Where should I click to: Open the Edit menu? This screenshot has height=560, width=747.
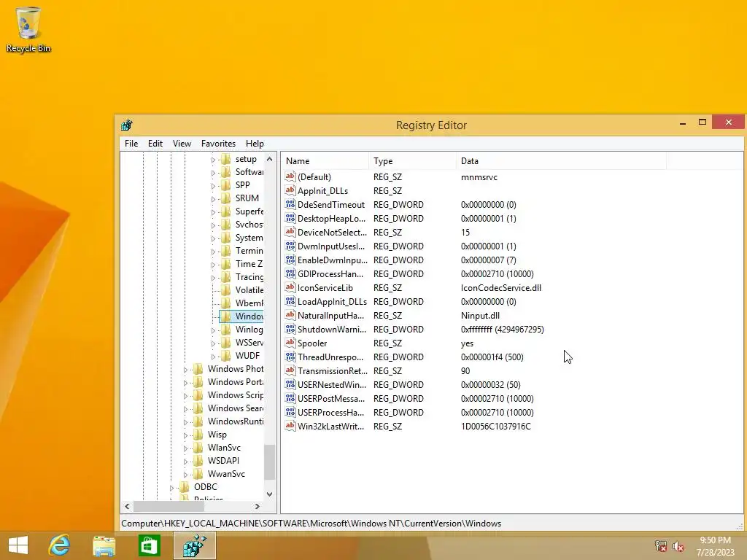pos(155,144)
